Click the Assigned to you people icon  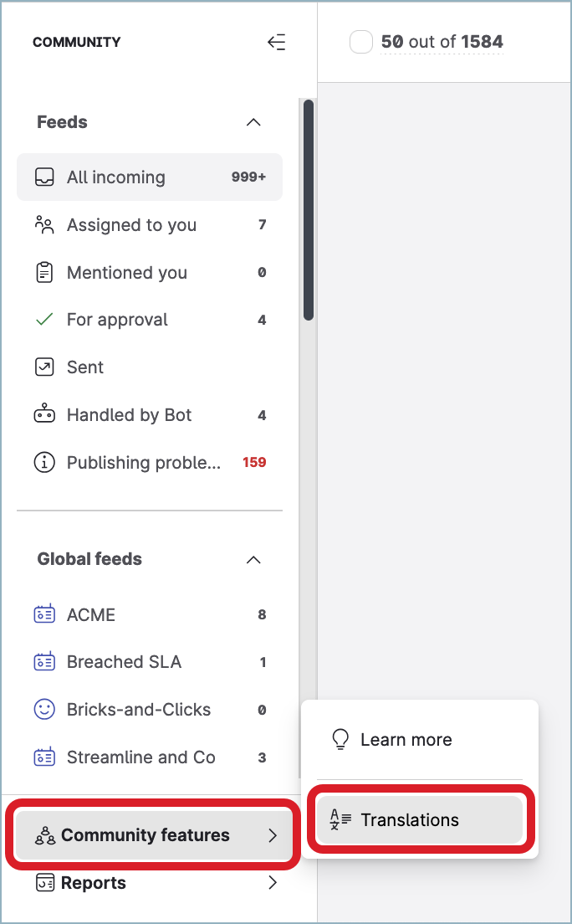[x=44, y=225]
